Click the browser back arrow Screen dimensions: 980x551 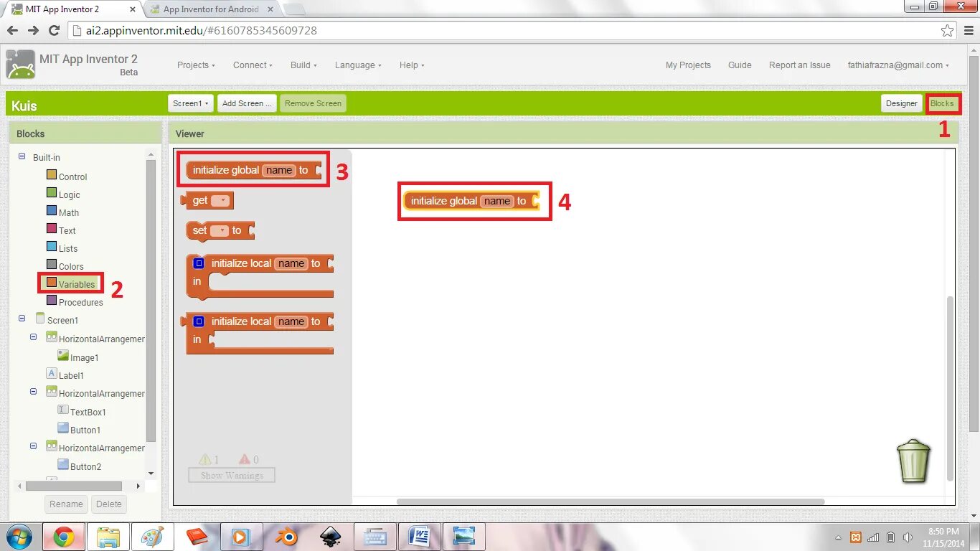tap(12, 30)
